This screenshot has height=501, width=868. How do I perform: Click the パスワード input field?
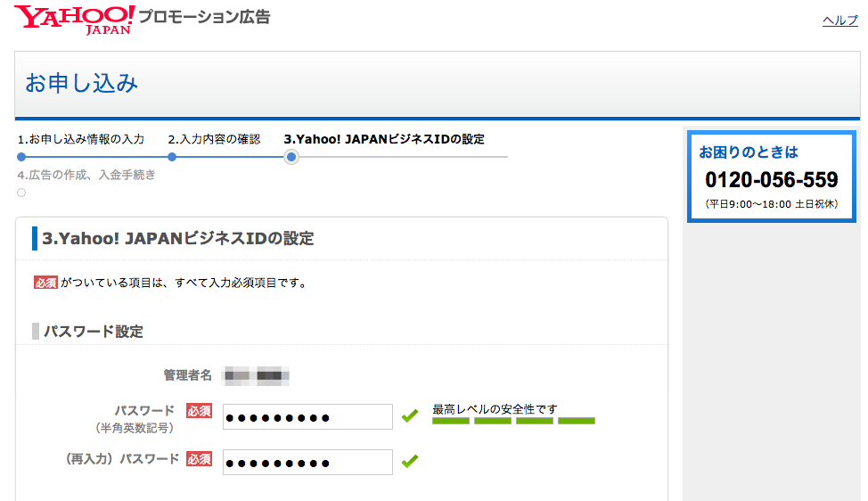coord(307,417)
